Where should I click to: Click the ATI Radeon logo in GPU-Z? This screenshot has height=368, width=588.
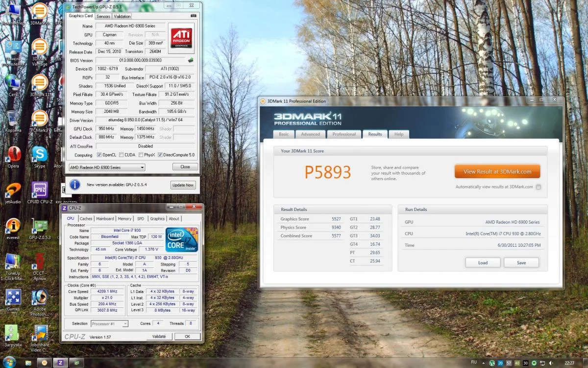click(x=181, y=38)
